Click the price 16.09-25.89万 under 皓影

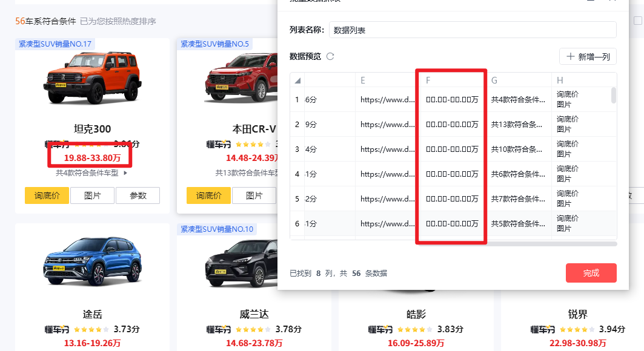[416, 343]
